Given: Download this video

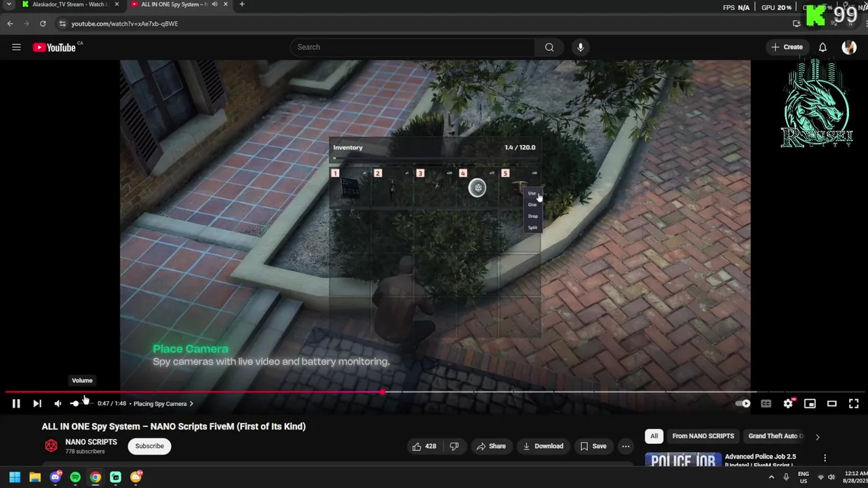Looking at the screenshot, I should [543, 446].
